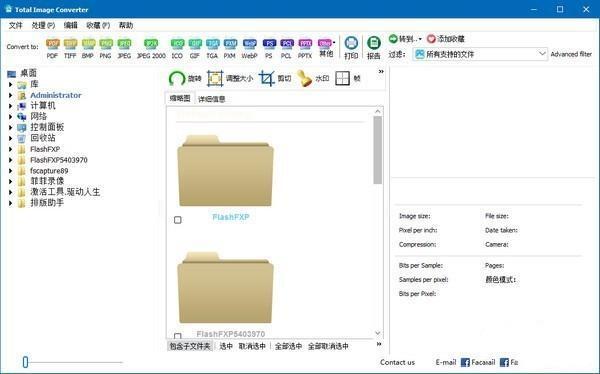Expand FlashFXP5403970 tree node arrow
The image size is (600, 374).
click(x=11, y=160)
